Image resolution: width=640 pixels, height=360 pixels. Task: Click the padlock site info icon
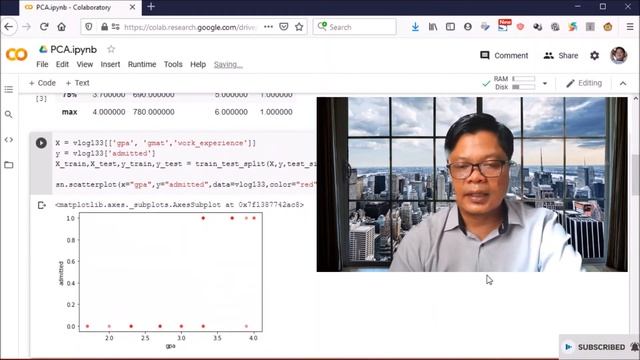pyautogui.click(x=104, y=27)
